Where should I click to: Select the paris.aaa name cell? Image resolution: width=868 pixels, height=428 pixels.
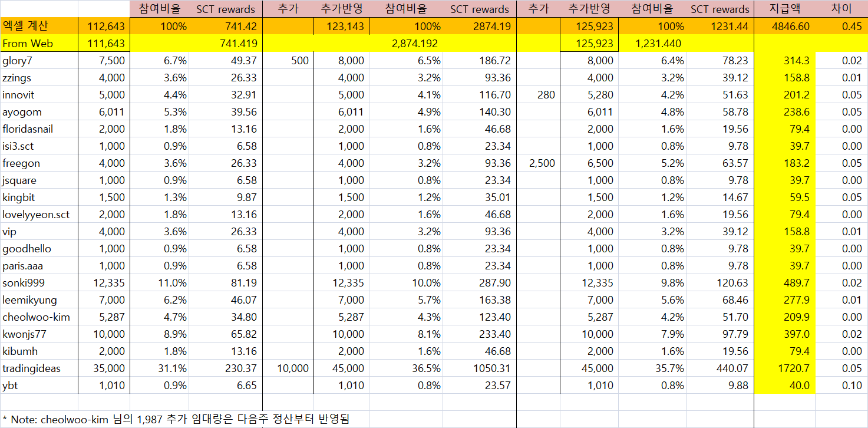39,265
